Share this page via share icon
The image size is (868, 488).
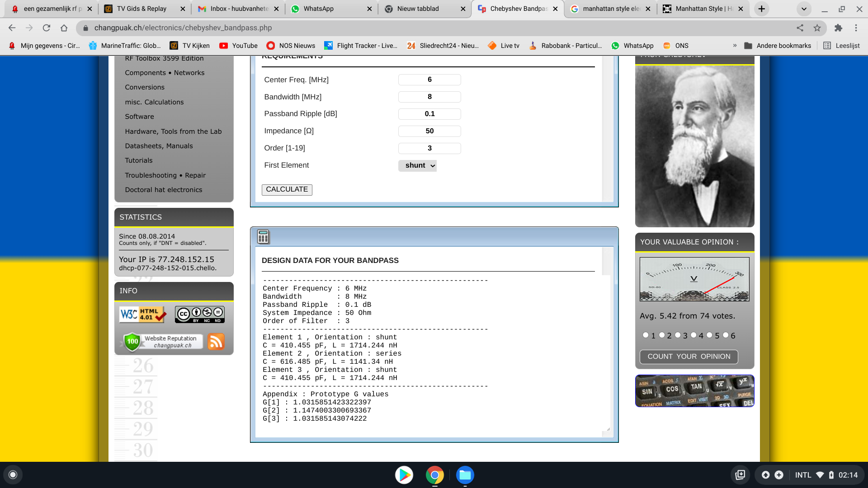click(800, 28)
